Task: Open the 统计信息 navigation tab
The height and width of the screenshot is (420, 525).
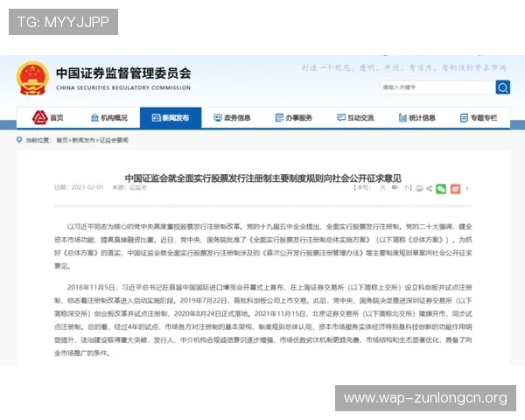Action: [416, 118]
